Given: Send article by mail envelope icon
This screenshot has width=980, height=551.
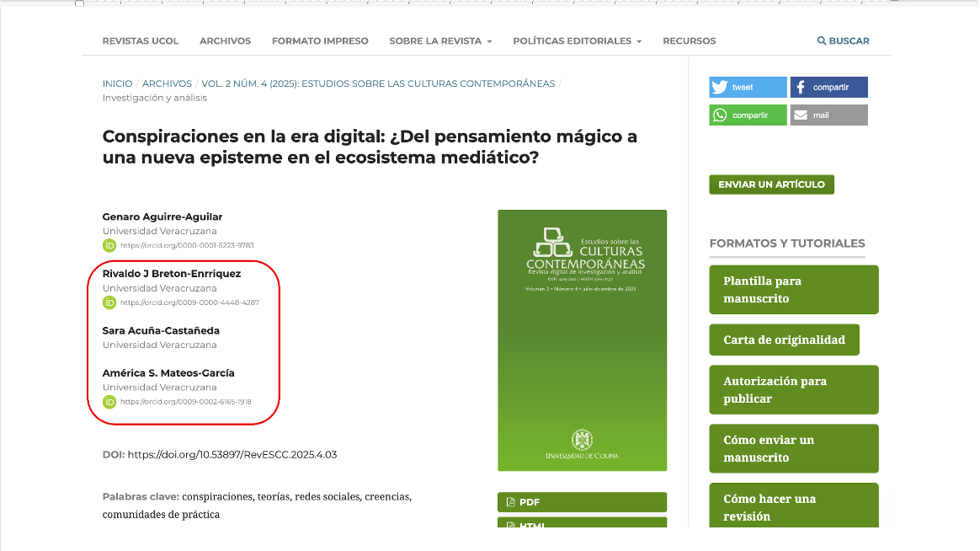Looking at the screenshot, I should tap(801, 115).
